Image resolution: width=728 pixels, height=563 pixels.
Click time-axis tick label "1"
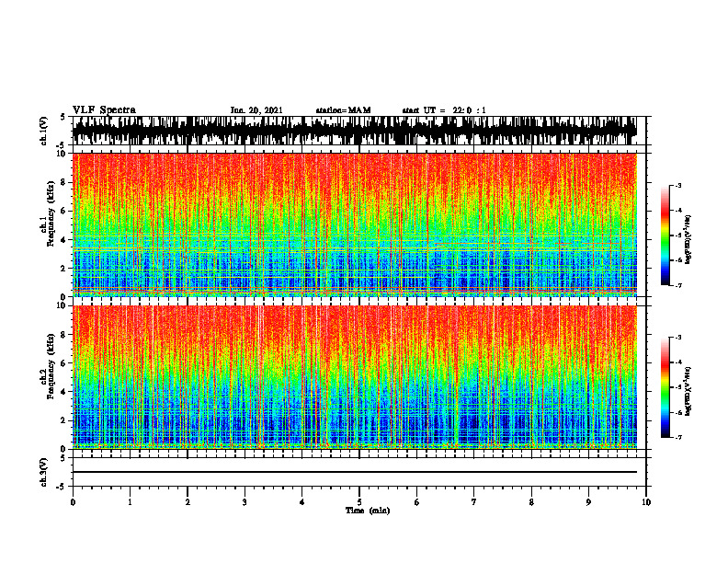pos(130,502)
